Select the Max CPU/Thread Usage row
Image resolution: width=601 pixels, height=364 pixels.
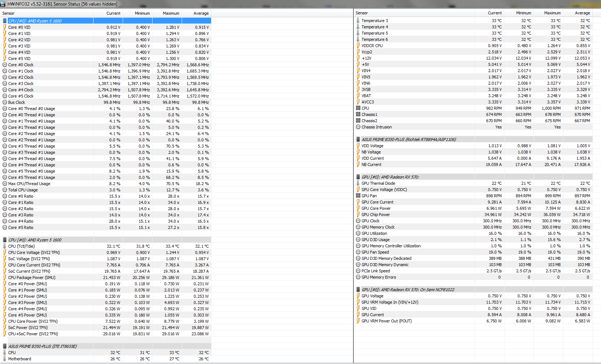click(x=106, y=184)
